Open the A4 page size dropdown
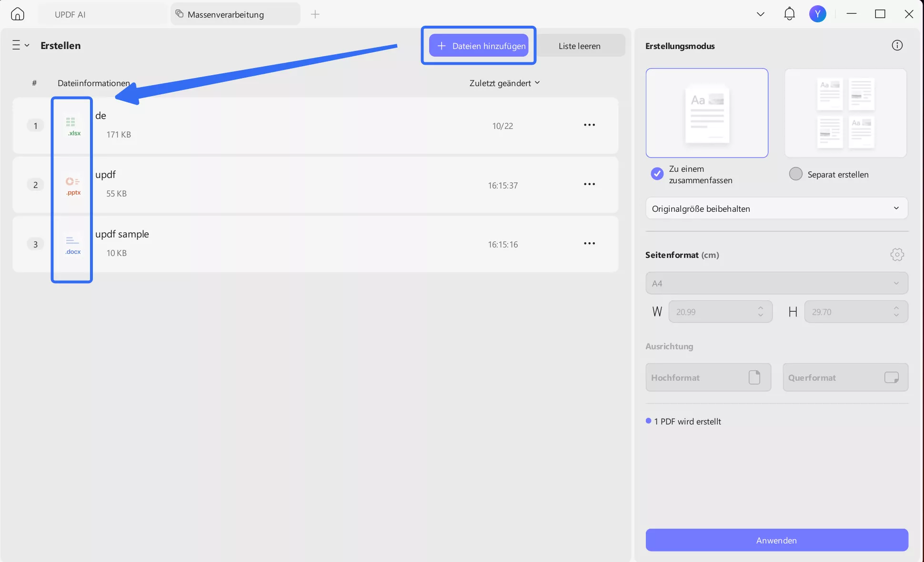Image resolution: width=924 pixels, height=562 pixels. point(776,283)
